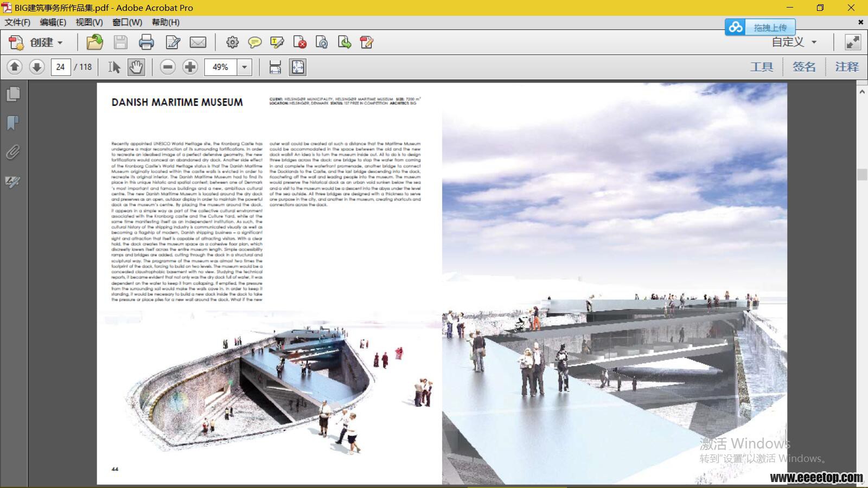Open the zoom level dropdown arrow
This screenshot has width=868, height=488.
(245, 67)
